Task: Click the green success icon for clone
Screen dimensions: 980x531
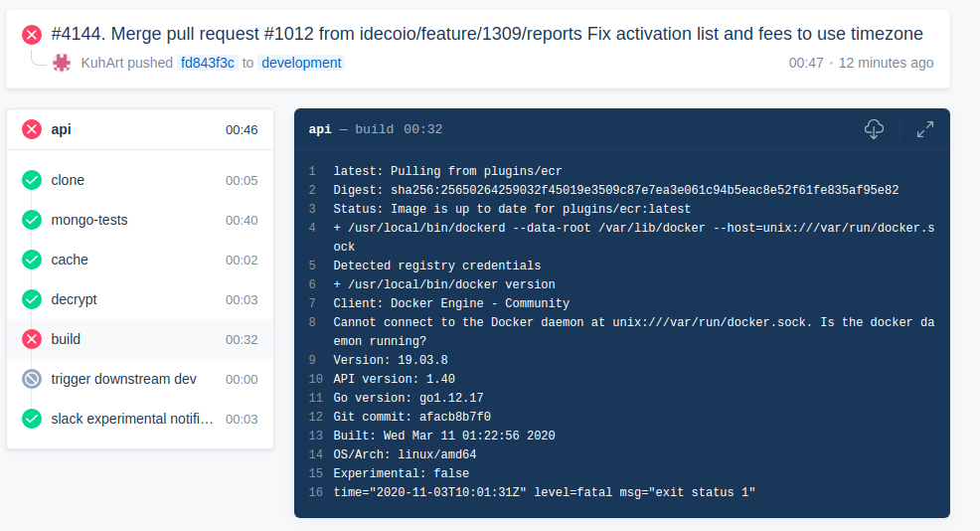Action: (x=32, y=180)
